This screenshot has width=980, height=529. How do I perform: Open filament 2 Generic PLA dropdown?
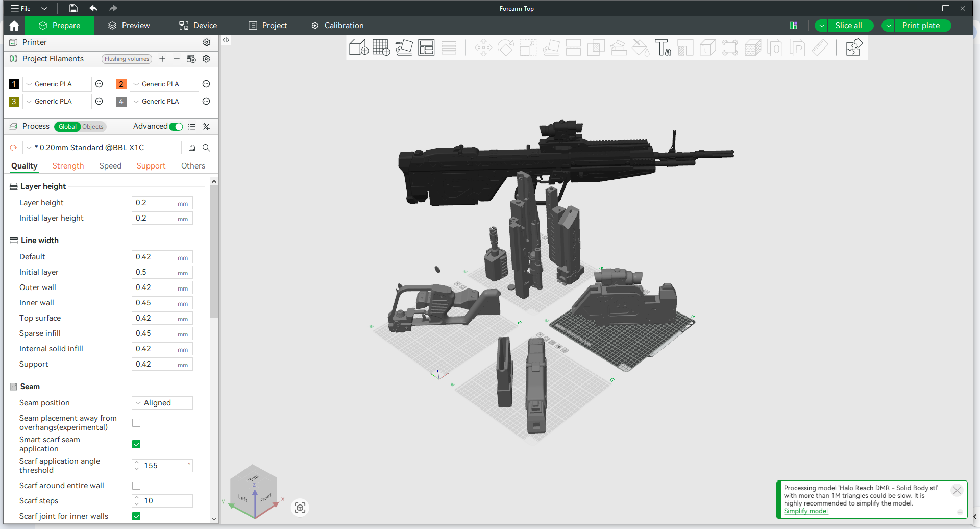(x=164, y=84)
